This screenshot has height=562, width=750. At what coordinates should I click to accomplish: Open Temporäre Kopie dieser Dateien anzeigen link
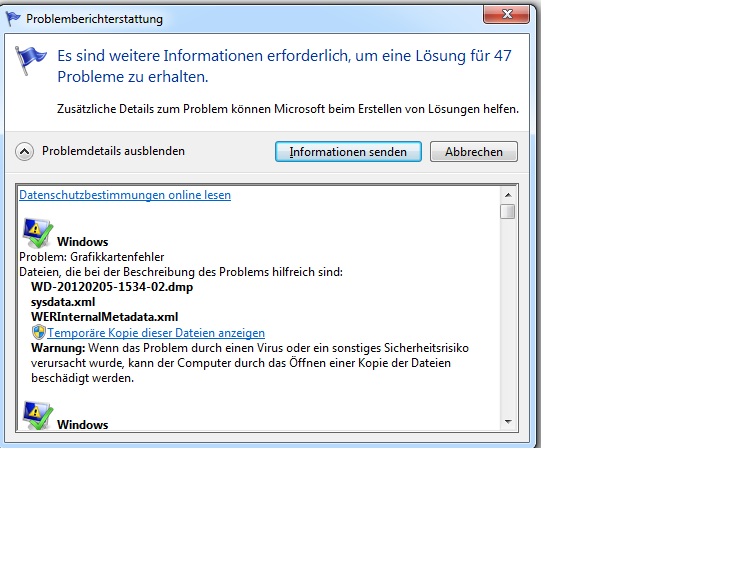[156, 333]
